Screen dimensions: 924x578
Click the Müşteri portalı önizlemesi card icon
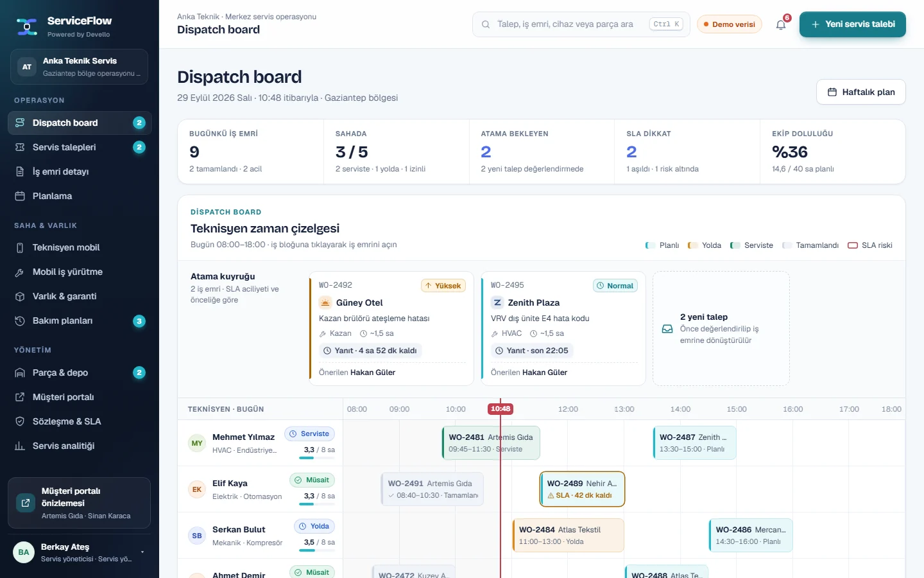(26, 503)
